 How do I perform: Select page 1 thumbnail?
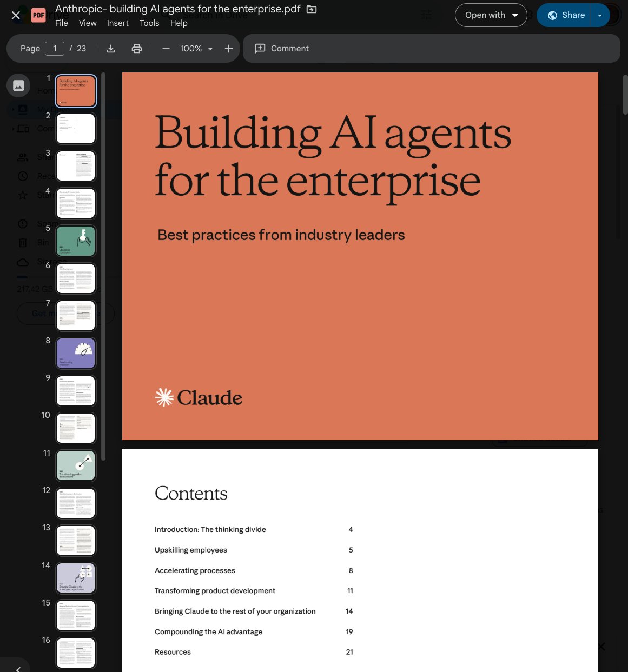(76, 91)
